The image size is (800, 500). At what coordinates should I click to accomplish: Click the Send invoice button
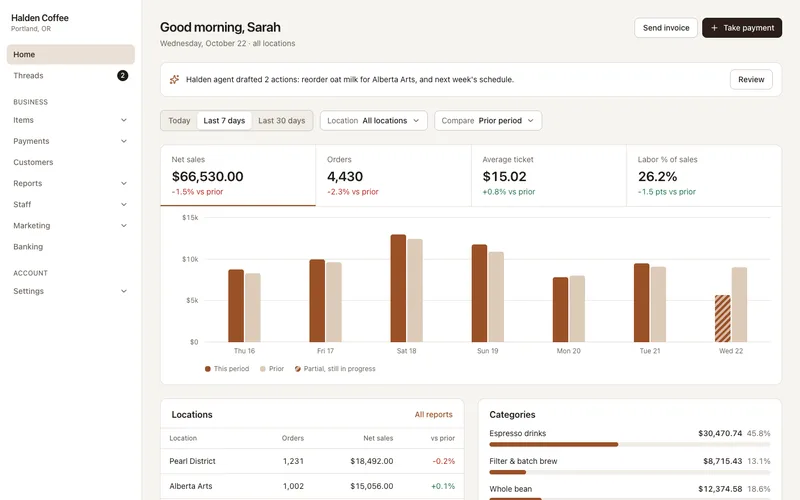tap(666, 28)
